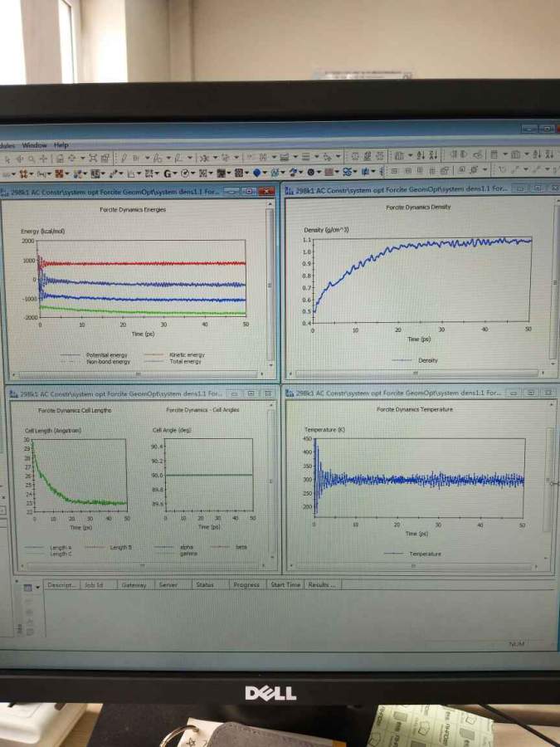The image size is (560, 747).
Task: Click the chart document icon in Cell Lengths title bar
Action: 13,394
